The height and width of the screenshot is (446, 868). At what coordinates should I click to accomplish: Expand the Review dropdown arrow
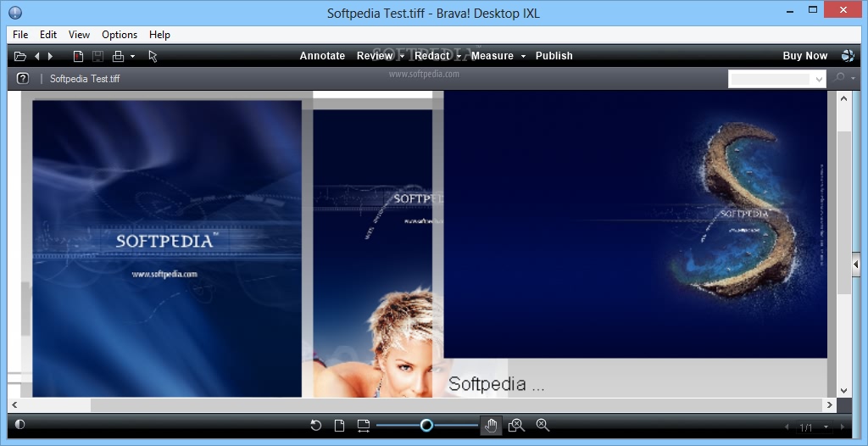pyautogui.click(x=402, y=56)
